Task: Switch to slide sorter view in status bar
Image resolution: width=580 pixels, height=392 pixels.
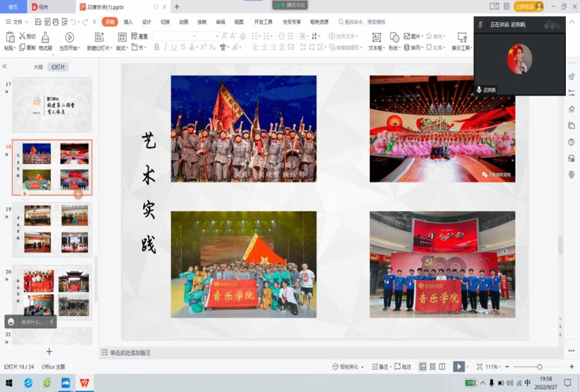Action: pos(432,367)
